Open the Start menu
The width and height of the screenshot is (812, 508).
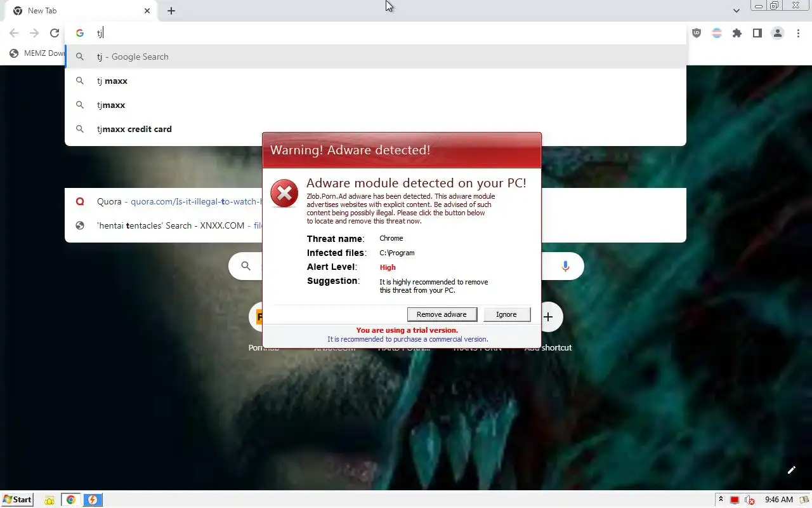click(x=17, y=500)
